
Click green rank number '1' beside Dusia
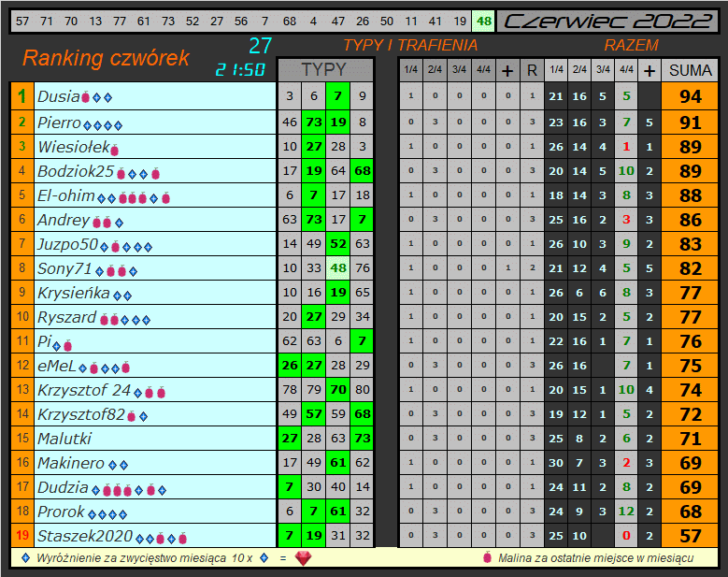22,96
